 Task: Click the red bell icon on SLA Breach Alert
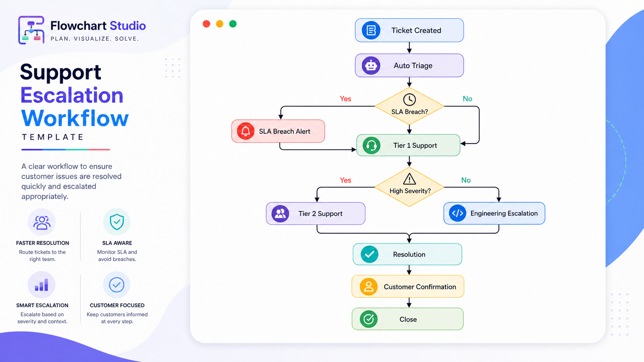pyautogui.click(x=246, y=131)
